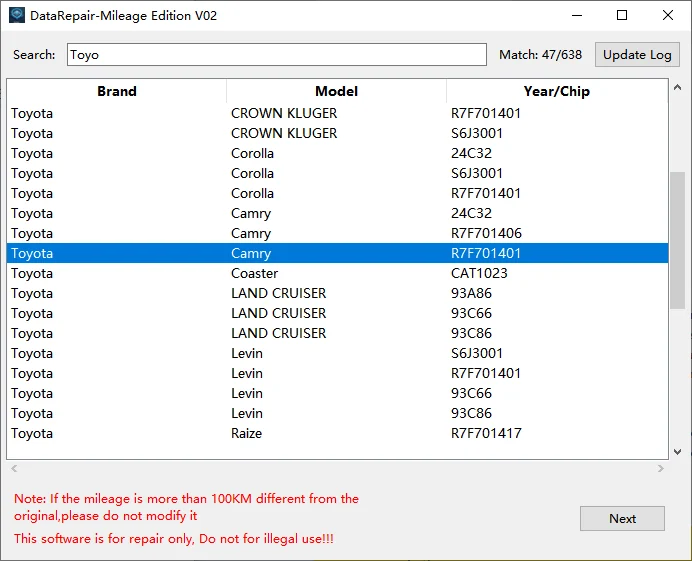Viewport: 692px width, 561px height.
Task: Select the Camry 24C32 row
Action: click(337, 213)
